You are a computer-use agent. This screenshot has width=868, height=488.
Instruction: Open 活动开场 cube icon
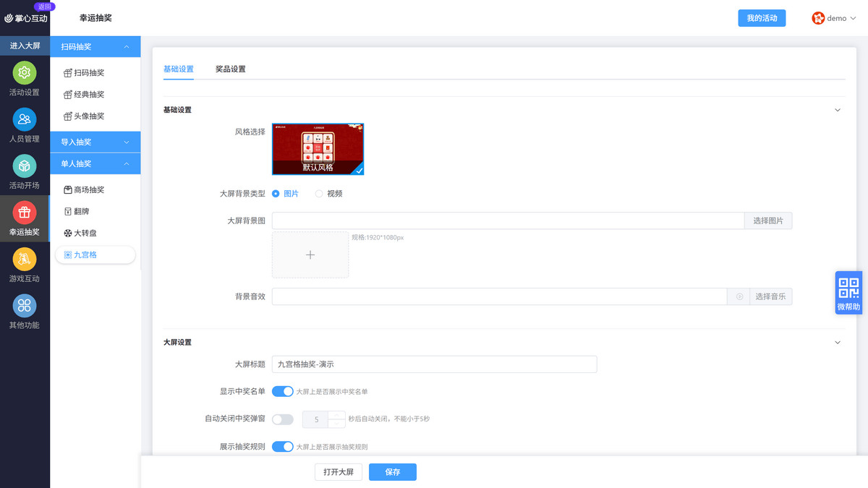pos(25,166)
